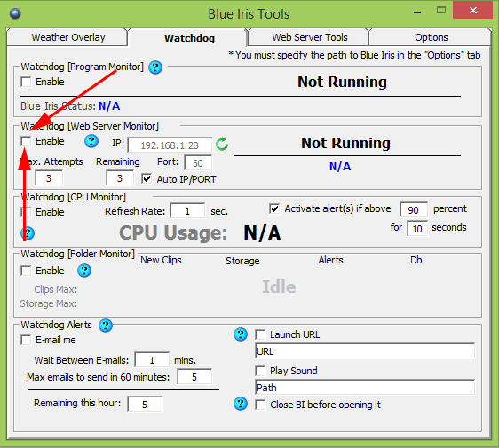
Task: Open Folder Monitor help icon
Action: [84, 271]
